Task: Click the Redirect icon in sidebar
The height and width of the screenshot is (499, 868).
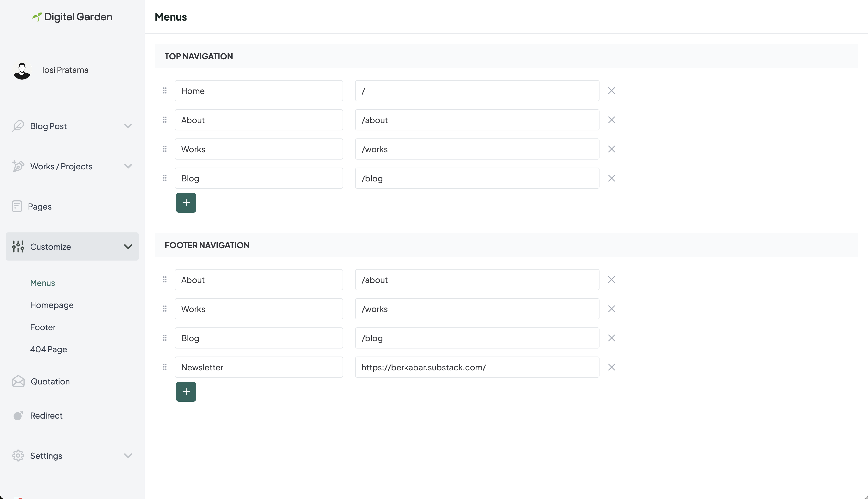Action: pyautogui.click(x=18, y=415)
